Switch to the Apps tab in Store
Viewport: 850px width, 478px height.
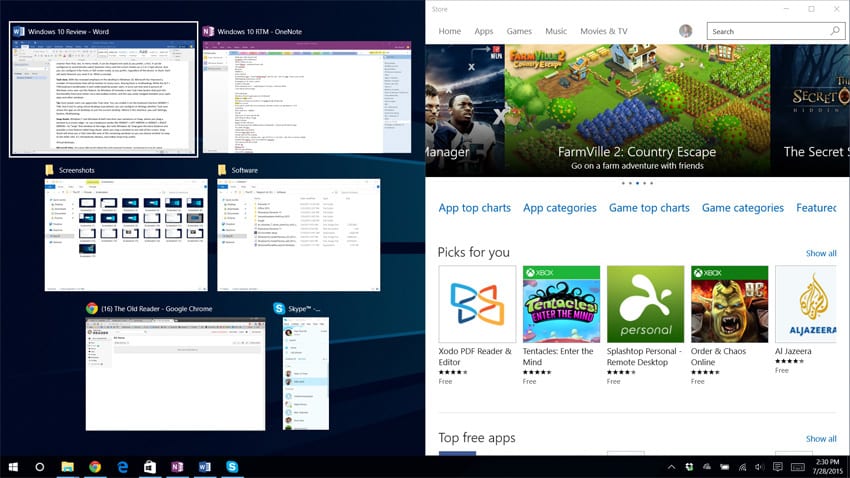[x=484, y=31]
